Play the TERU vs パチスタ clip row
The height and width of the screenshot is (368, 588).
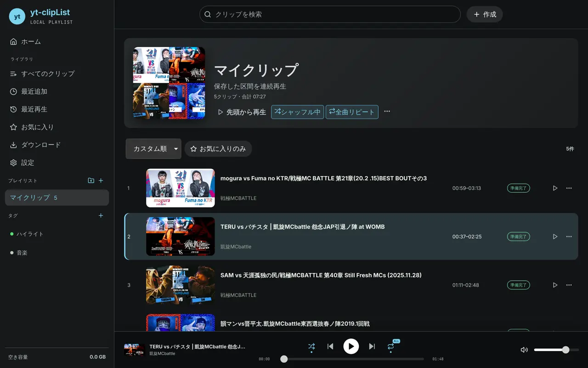pos(555,236)
